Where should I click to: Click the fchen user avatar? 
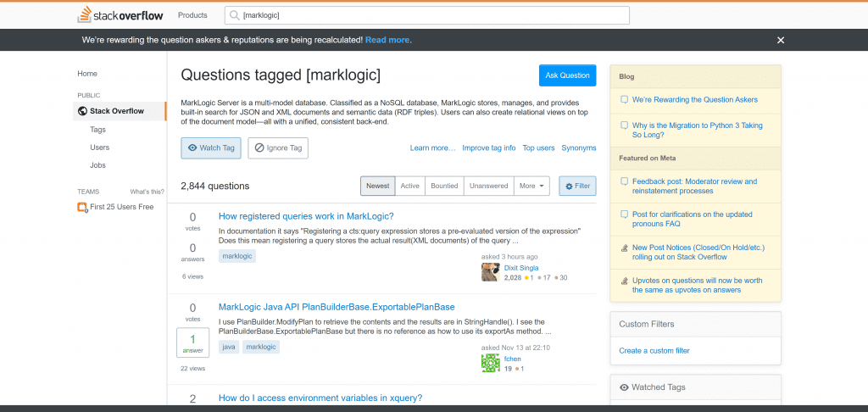click(490, 364)
